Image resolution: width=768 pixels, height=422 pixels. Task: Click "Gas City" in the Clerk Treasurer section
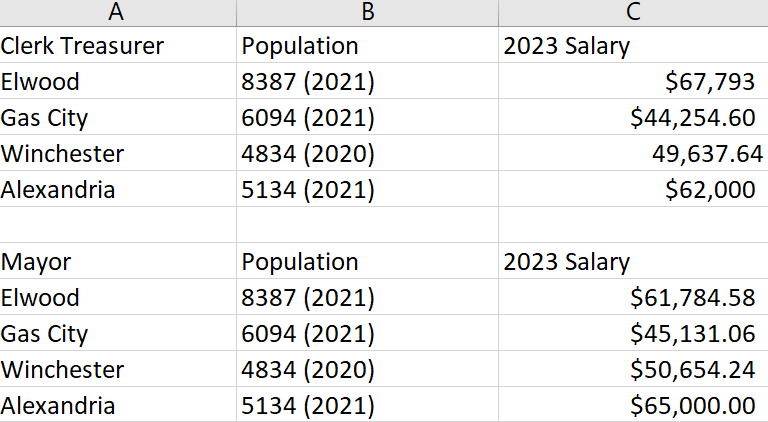click(45, 118)
